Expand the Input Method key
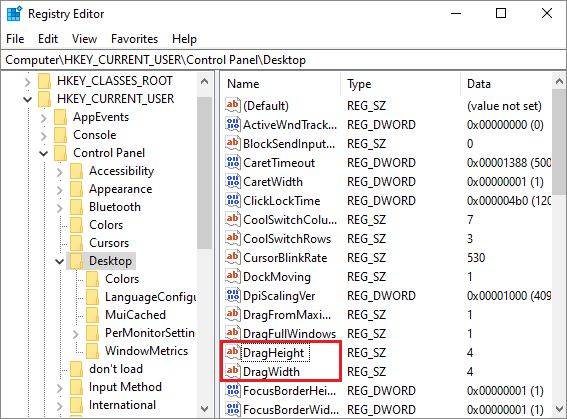 pyautogui.click(x=60, y=388)
